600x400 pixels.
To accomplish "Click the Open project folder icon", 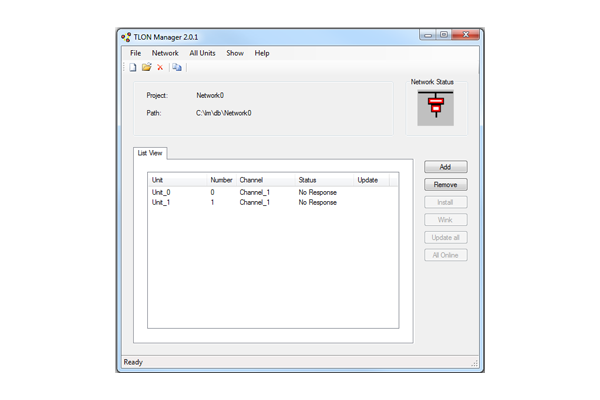I will tap(146, 68).
